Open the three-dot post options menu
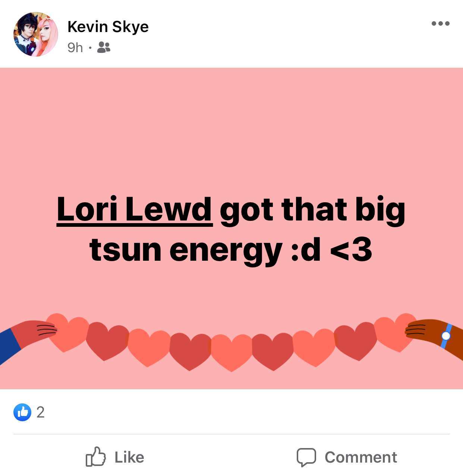Viewport: 463px width, 476px height. 440,23
